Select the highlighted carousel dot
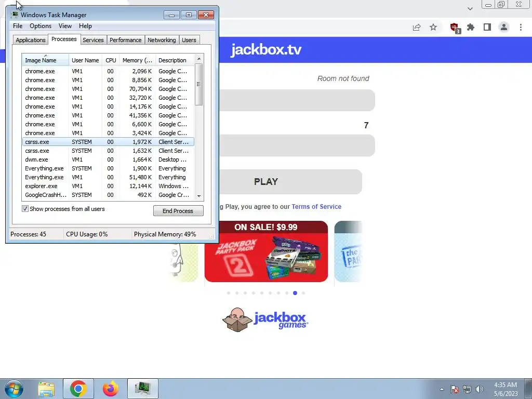This screenshot has width=532, height=399. (295, 293)
